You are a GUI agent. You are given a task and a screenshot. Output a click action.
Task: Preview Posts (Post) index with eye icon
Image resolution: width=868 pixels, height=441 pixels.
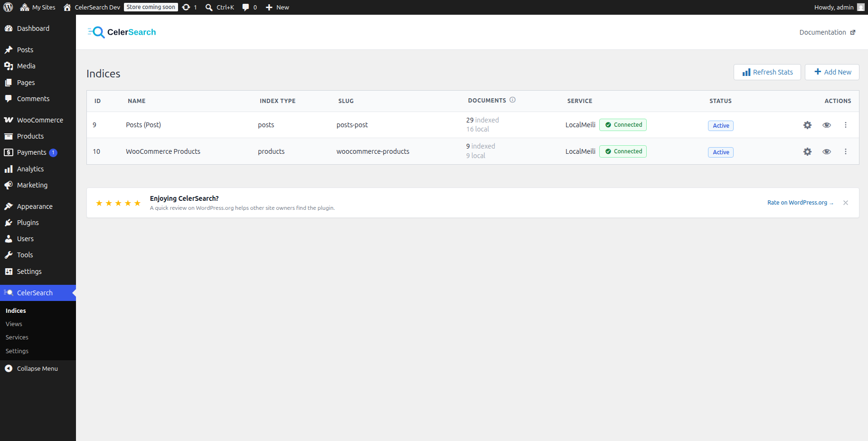click(827, 125)
